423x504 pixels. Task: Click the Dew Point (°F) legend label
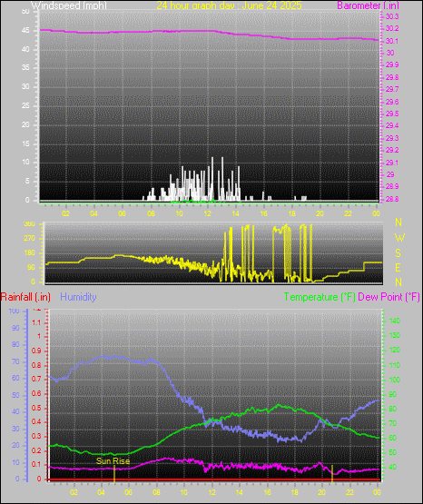point(389,297)
